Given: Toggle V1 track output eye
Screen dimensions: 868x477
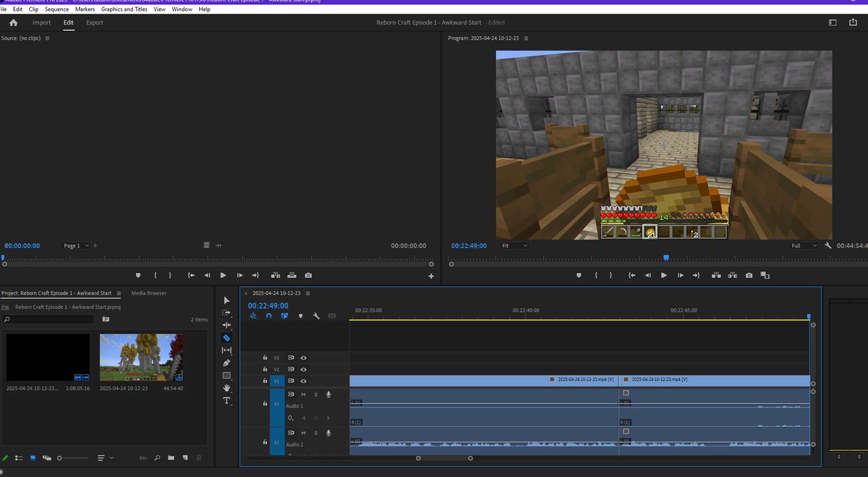Looking at the screenshot, I should pos(304,381).
